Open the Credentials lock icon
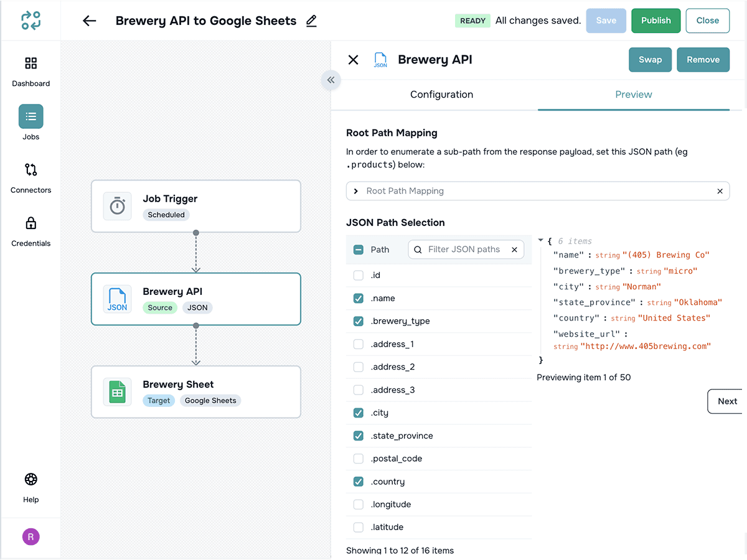Viewport: 747px width, 560px height. pos(31,223)
